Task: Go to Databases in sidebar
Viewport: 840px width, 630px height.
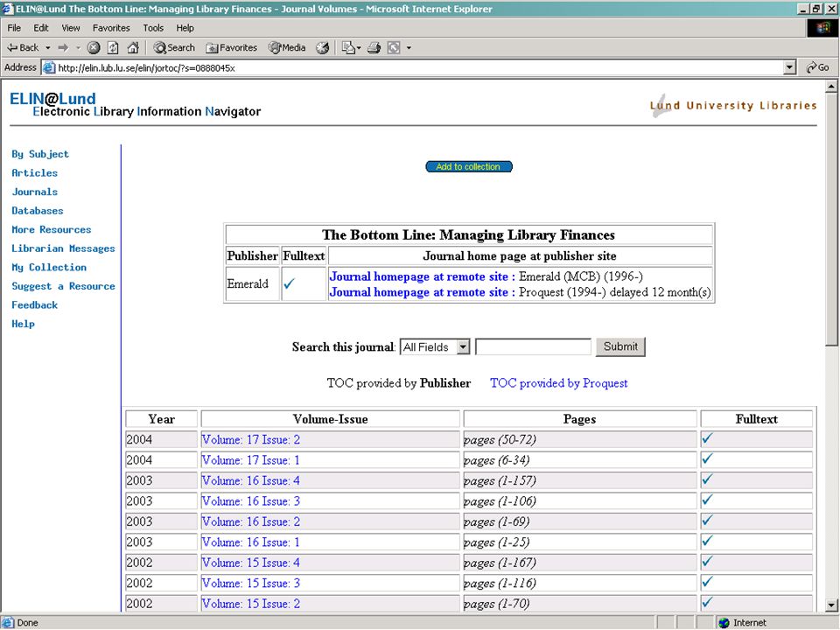Action: [38, 211]
